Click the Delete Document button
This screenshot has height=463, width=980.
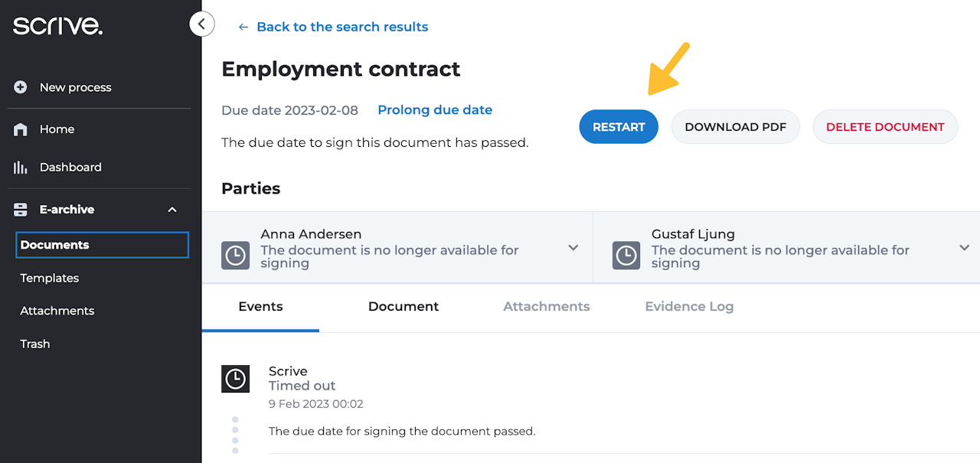click(x=885, y=127)
